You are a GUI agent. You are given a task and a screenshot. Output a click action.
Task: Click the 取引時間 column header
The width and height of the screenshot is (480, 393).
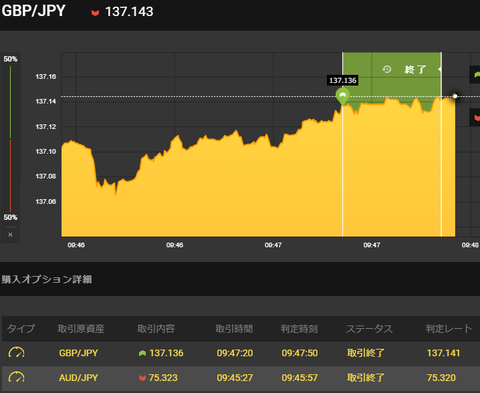[x=234, y=329]
